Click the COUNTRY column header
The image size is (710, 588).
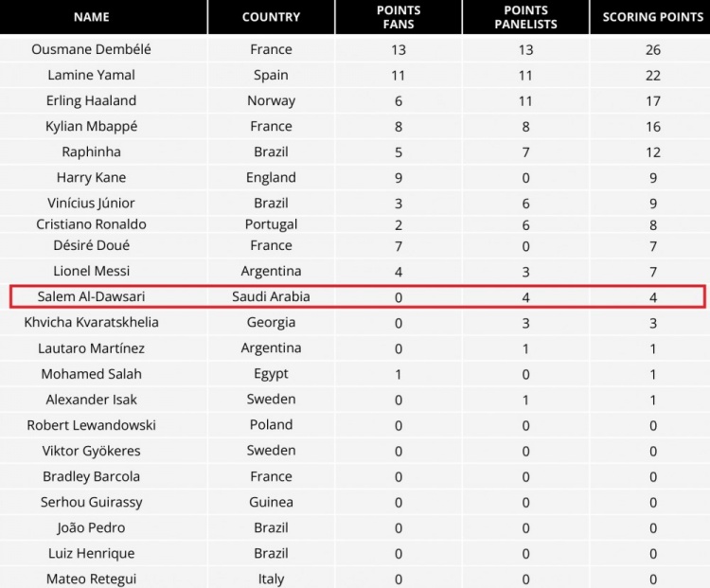[x=271, y=17]
